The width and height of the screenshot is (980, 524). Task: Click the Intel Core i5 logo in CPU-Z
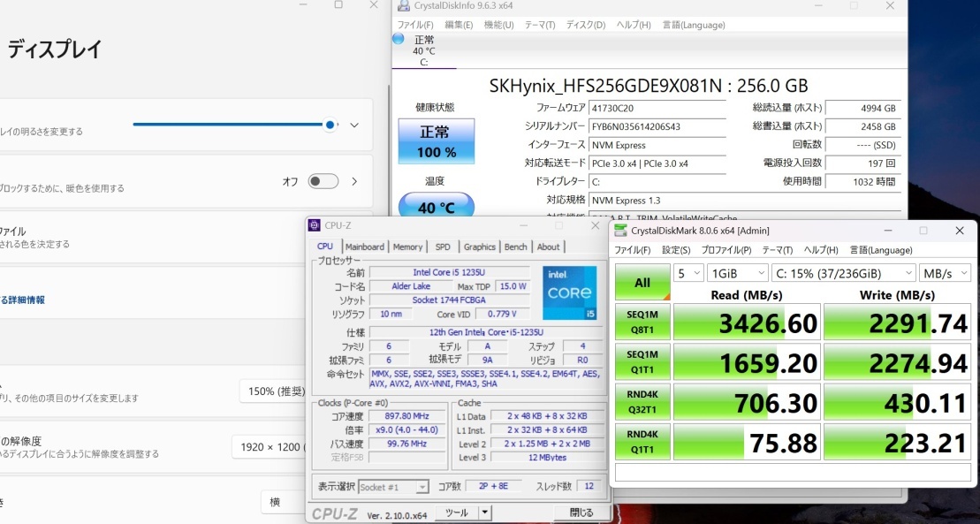point(569,291)
